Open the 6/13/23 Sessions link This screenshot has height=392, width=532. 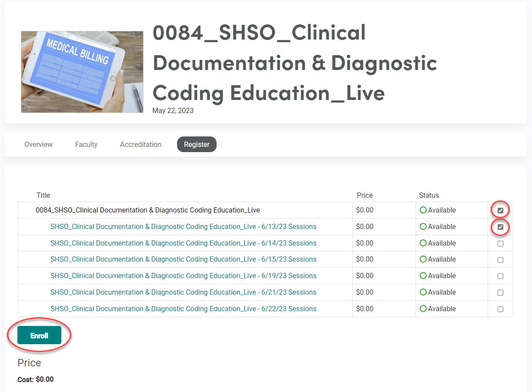coord(183,226)
